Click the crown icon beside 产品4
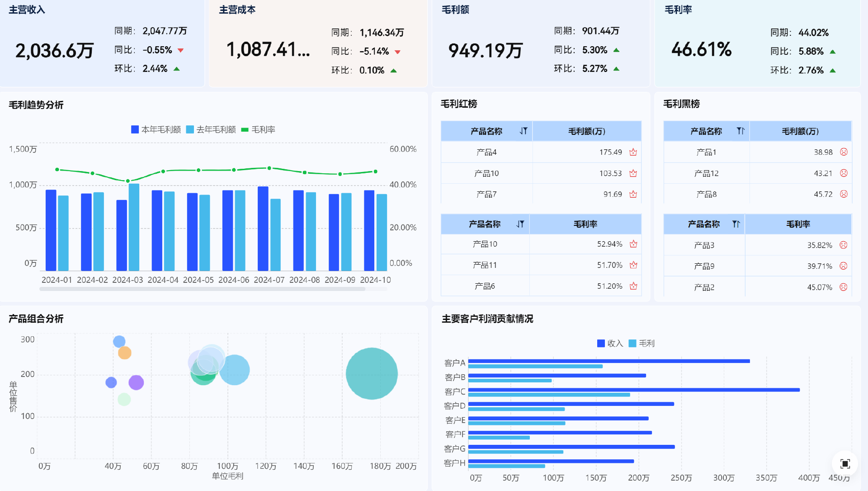The image size is (868, 491). [633, 152]
